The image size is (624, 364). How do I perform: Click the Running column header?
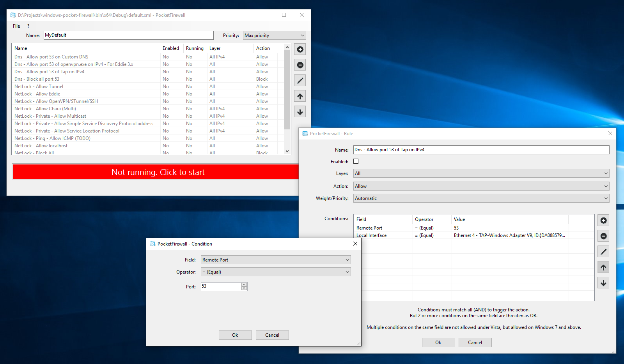[195, 48]
